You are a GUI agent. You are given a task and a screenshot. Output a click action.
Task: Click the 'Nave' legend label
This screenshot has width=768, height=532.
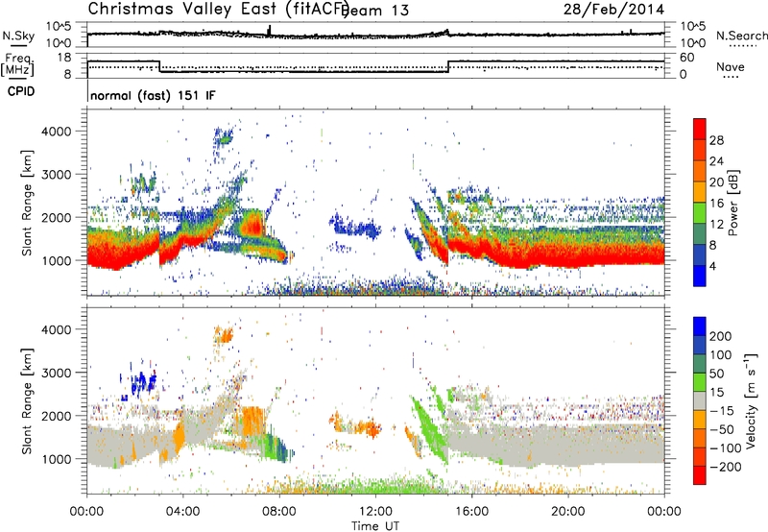pyautogui.click(x=731, y=66)
